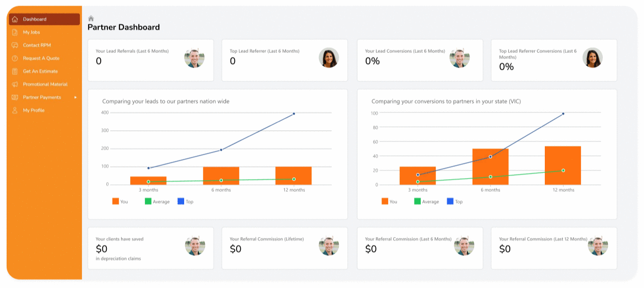
Task: Open the Promotional Material menu item
Action: coord(45,84)
